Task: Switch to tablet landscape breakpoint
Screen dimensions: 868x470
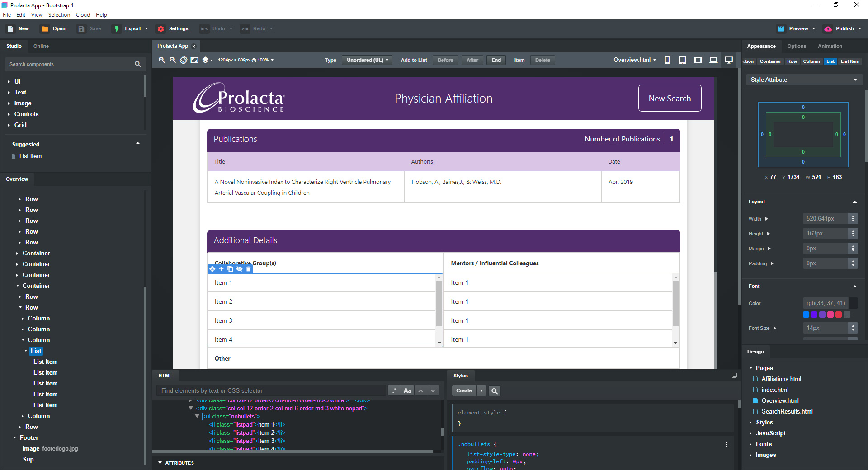Action: click(x=698, y=60)
